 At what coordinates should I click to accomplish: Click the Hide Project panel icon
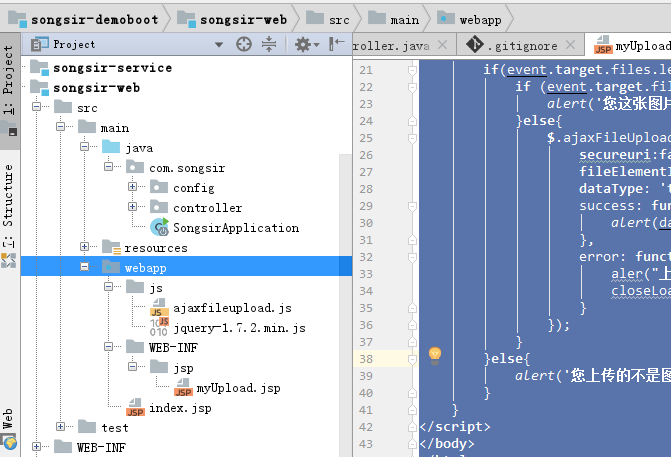coord(337,44)
